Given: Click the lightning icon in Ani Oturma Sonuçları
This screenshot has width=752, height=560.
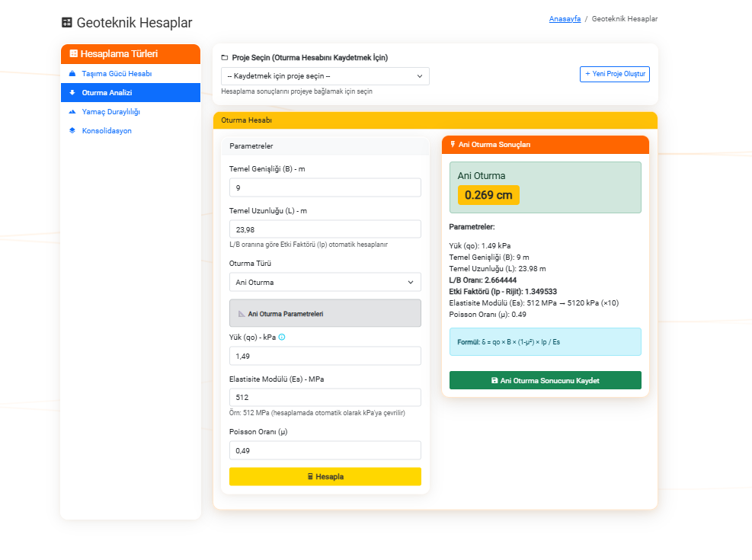Looking at the screenshot, I should (453, 144).
